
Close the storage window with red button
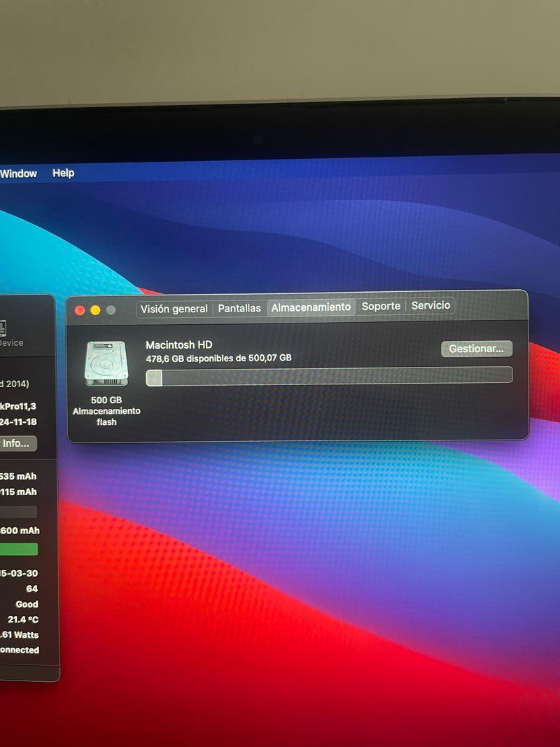coord(80,311)
